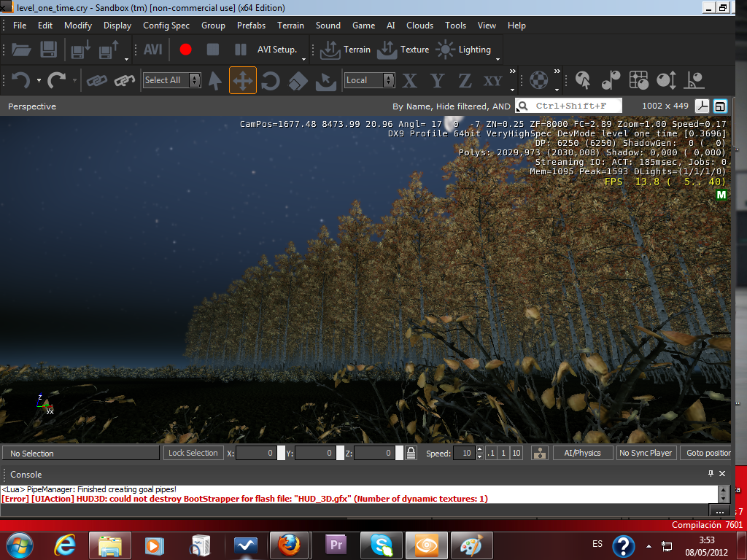Open AVI Setup
This screenshot has width=747, height=560.
(x=277, y=50)
